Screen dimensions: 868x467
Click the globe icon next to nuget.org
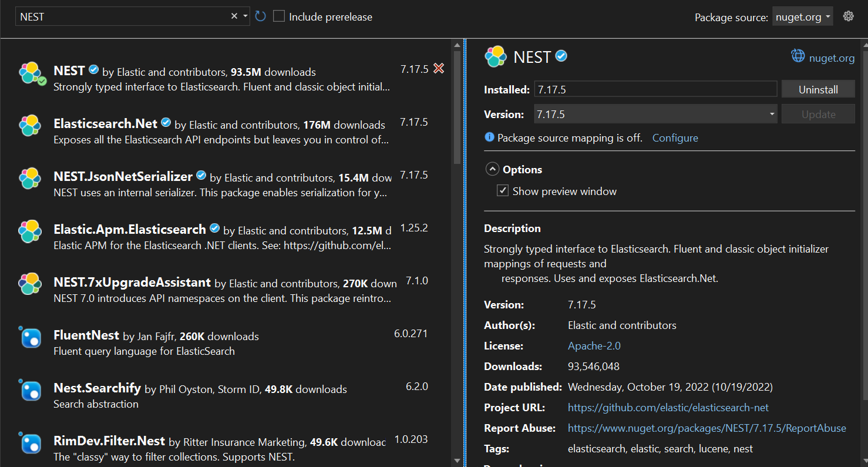coord(798,56)
